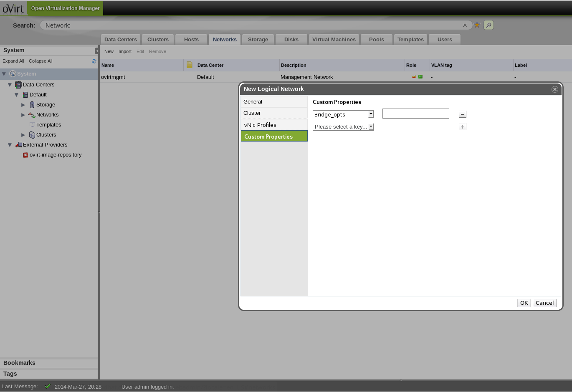Collapse the Data Centers tree node
Viewport: 572px width, 392px height.
point(10,85)
